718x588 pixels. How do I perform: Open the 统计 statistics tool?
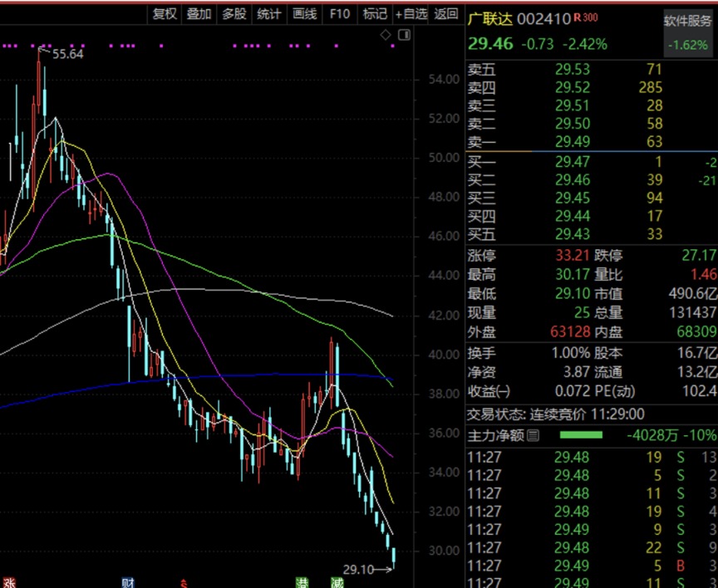coord(268,14)
